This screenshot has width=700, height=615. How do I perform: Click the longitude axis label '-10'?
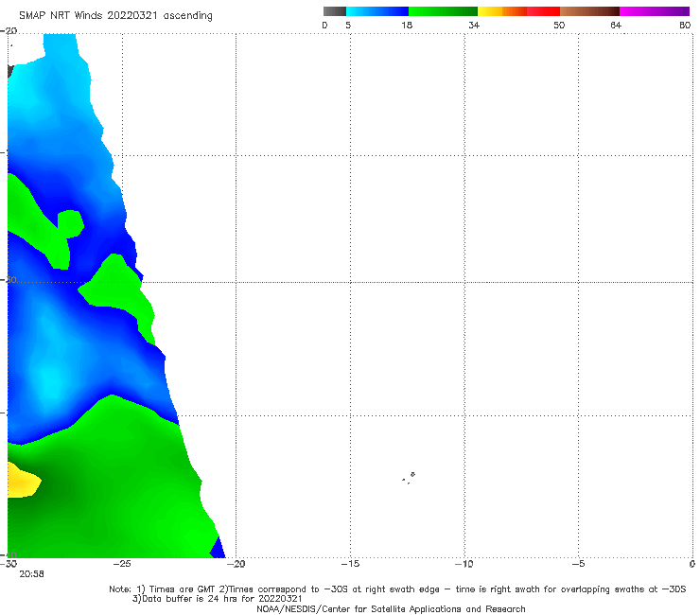pos(464,564)
